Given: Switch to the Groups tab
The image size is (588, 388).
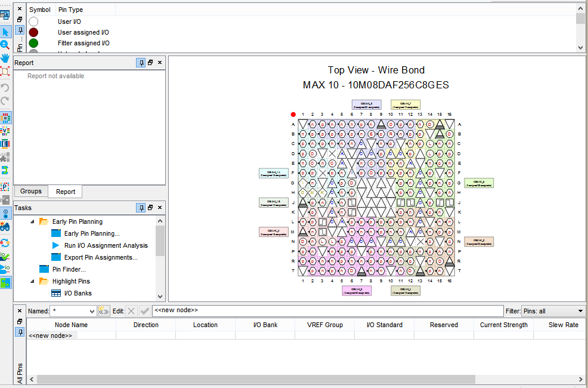Looking at the screenshot, I should point(31,192).
